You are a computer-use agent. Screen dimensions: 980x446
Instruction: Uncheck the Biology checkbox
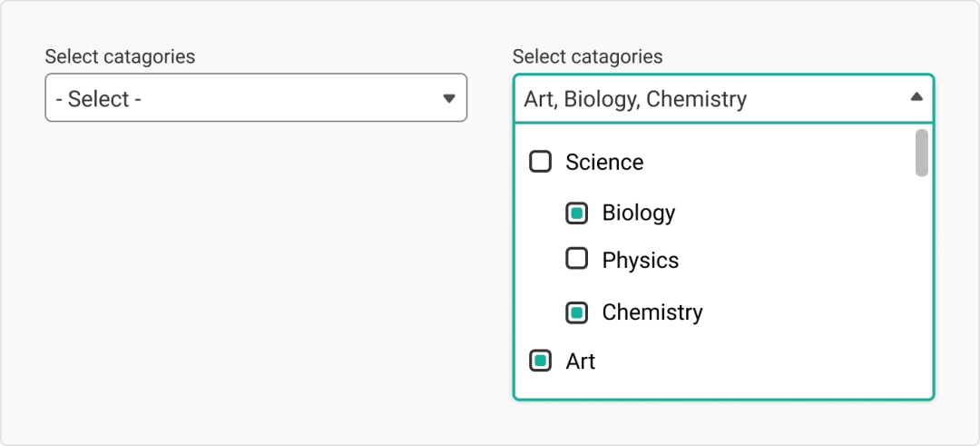576,213
